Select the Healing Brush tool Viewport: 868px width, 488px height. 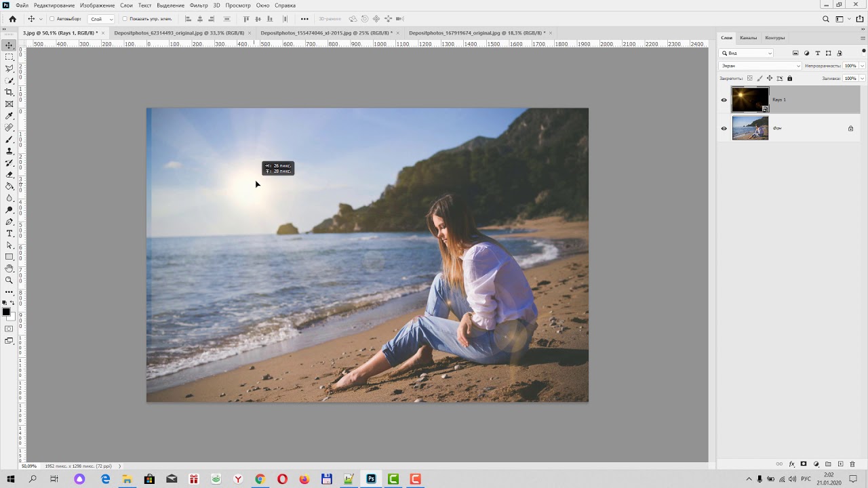tap(9, 127)
